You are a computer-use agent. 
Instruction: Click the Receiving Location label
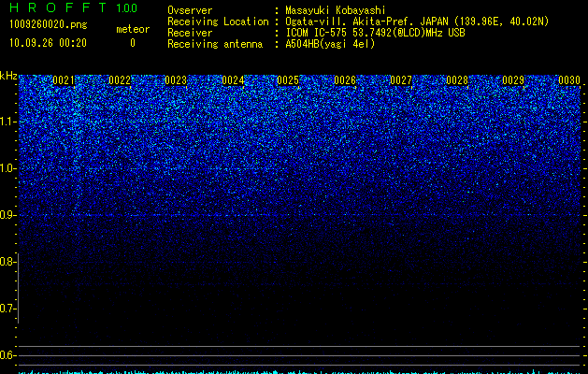pos(218,22)
